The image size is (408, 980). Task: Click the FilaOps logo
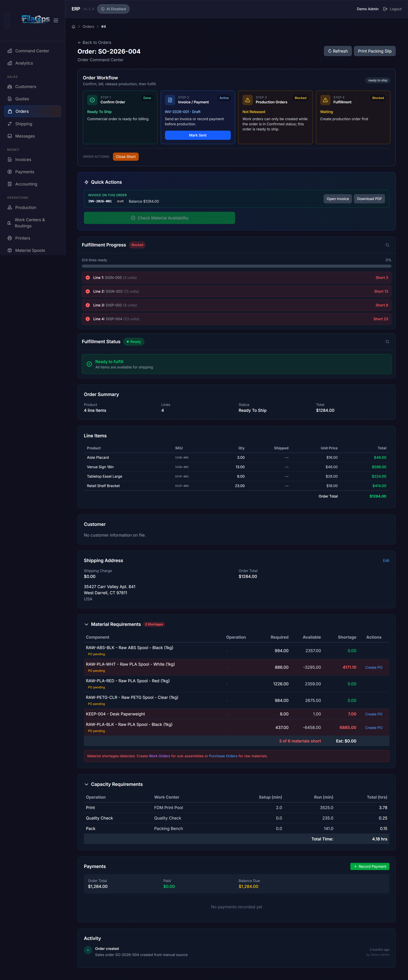36,19
